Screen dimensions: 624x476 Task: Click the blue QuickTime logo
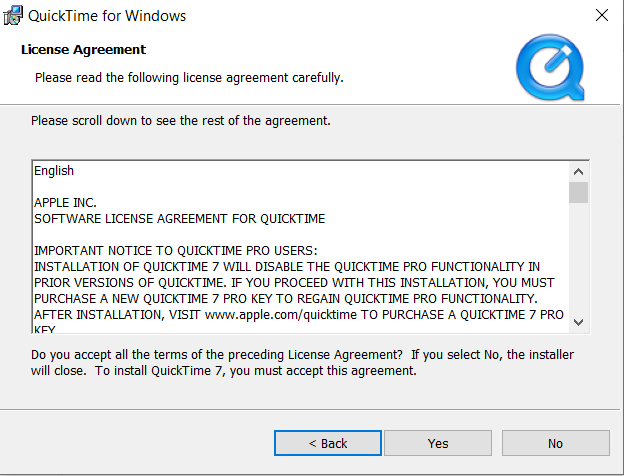click(549, 64)
